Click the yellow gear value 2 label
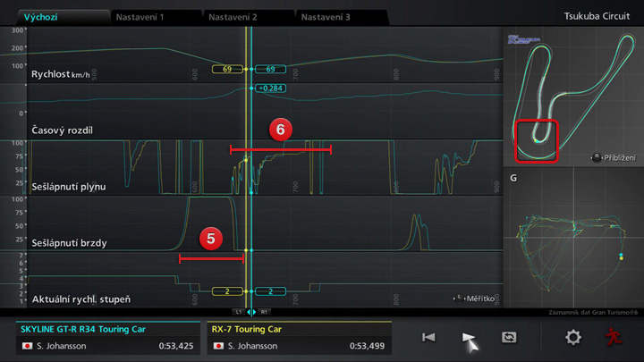644x362 pixels. click(227, 291)
